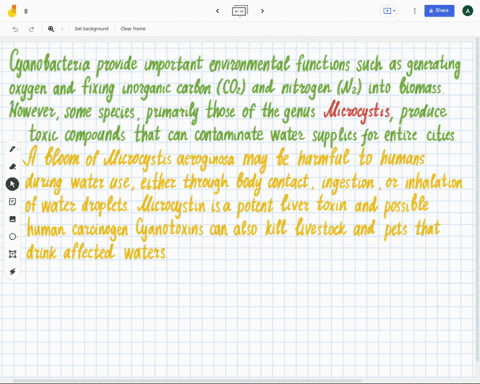This screenshot has height=384, width=480.
Task: Click the orange handwritten word "aeruginosa"
Action: point(205,160)
